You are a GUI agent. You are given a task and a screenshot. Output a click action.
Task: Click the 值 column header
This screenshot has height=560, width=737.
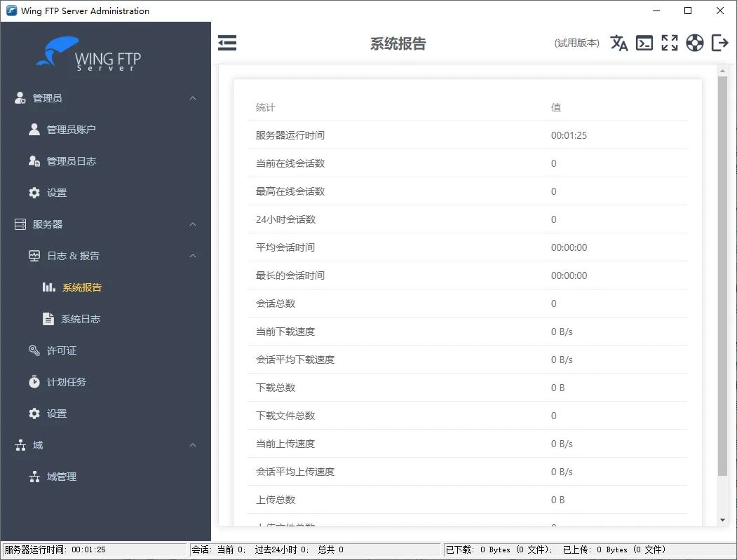click(x=556, y=107)
